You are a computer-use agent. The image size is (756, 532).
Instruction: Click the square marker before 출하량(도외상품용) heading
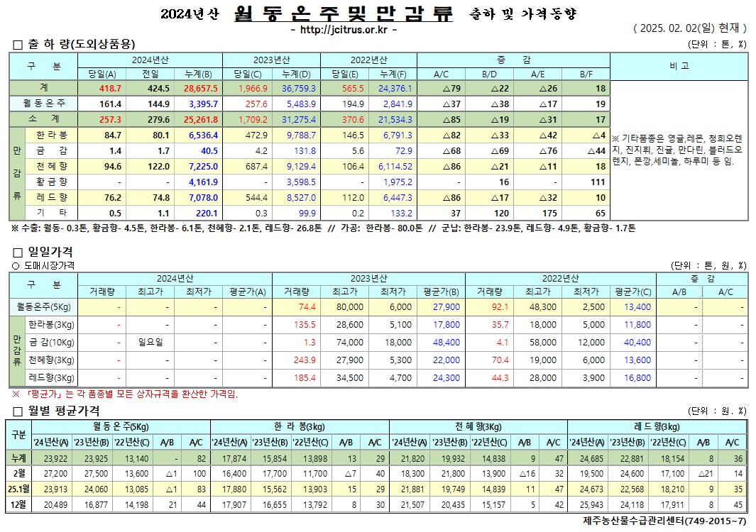click(x=18, y=45)
